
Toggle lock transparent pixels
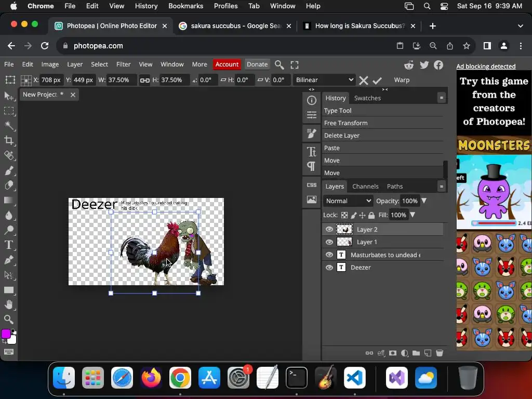tap(344, 215)
